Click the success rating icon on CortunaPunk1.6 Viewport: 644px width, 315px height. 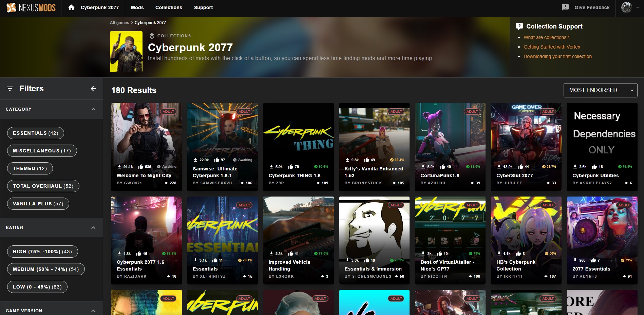(468, 167)
